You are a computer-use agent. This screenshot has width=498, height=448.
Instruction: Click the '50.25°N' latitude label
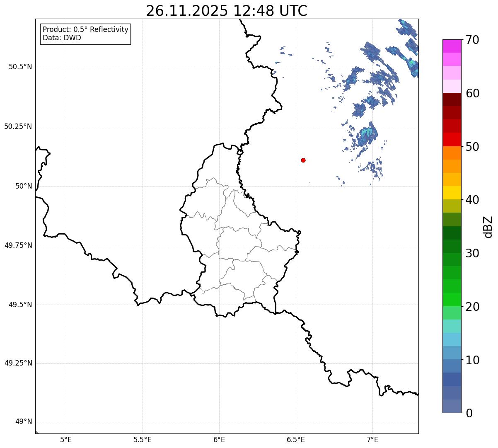pyautogui.click(x=18, y=126)
